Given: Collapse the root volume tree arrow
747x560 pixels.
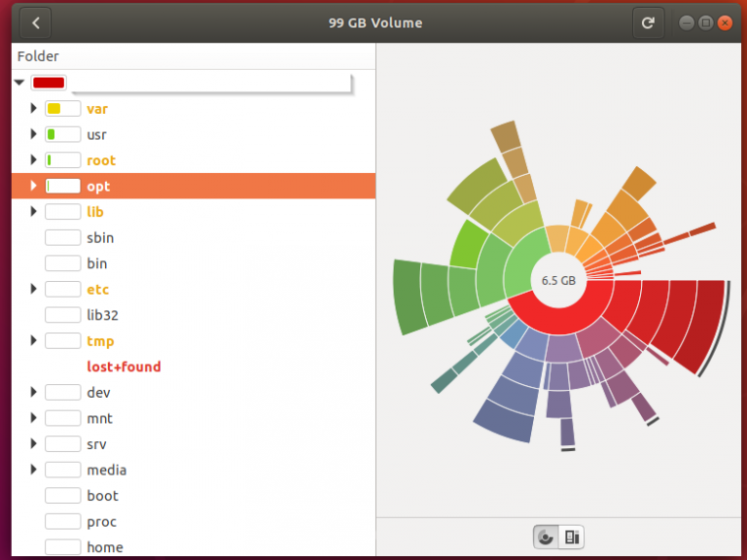Looking at the screenshot, I should pyautogui.click(x=19, y=83).
